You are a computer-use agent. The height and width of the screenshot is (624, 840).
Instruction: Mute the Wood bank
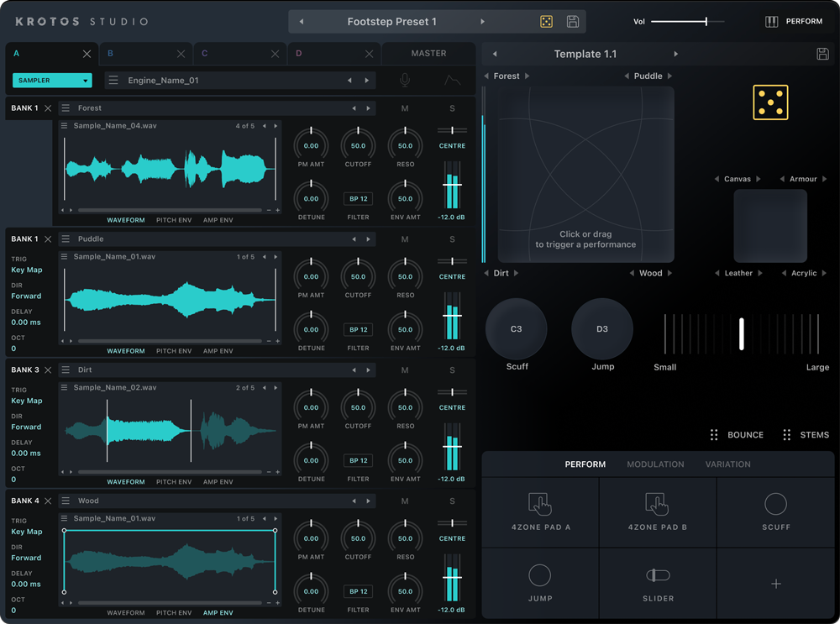pyautogui.click(x=405, y=501)
